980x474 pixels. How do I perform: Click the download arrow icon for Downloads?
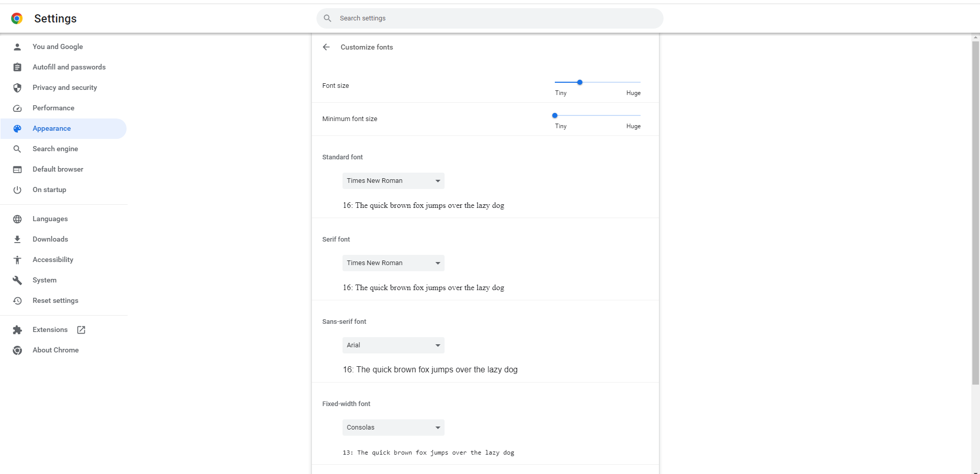(17, 239)
